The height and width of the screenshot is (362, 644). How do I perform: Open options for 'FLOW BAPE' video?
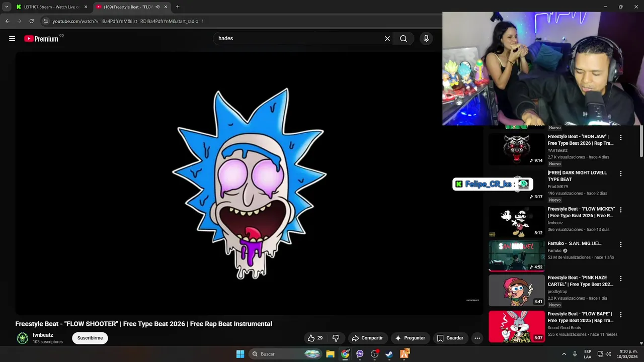(620, 315)
